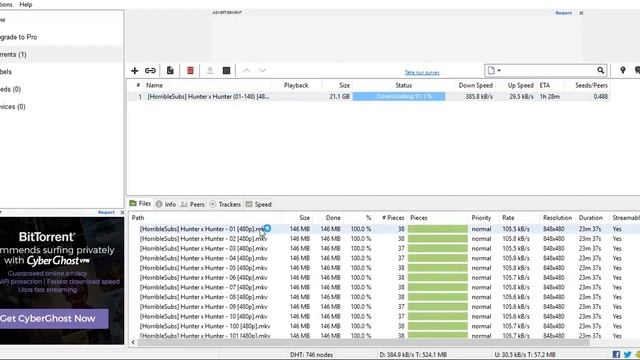Image resolution: width=640 pixels, height=360 pixels.
Task: Select file Hunter x Hunter - 03 [480p].mkv
Action: click(203, 249)
